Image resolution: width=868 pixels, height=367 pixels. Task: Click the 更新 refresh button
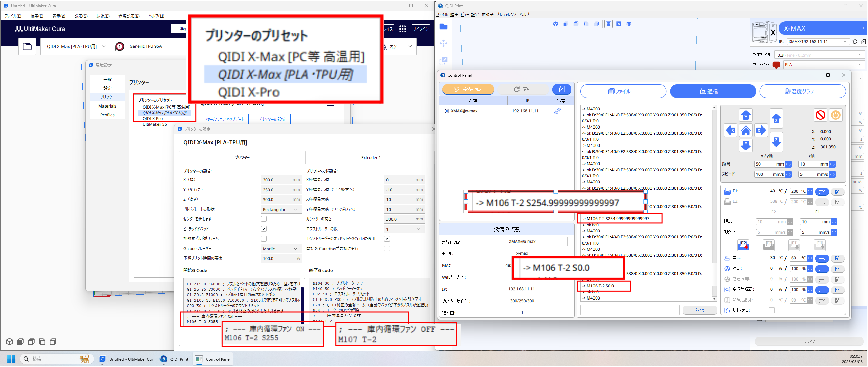[522, 89]
